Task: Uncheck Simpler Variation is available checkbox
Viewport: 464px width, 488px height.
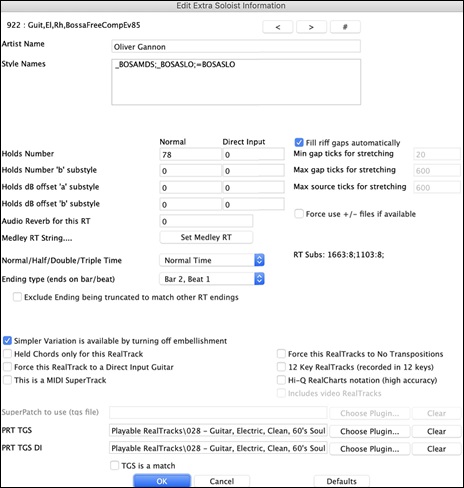Action: click(7, 341)
